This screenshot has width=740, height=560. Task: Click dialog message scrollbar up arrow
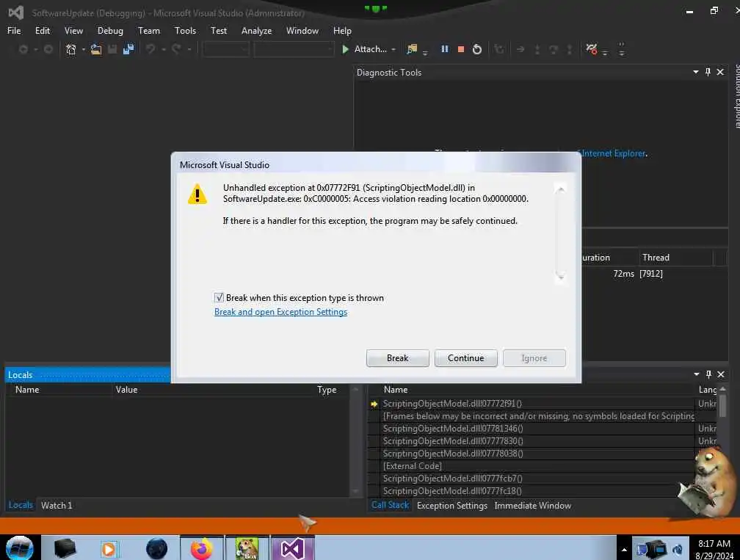point(561,189)
